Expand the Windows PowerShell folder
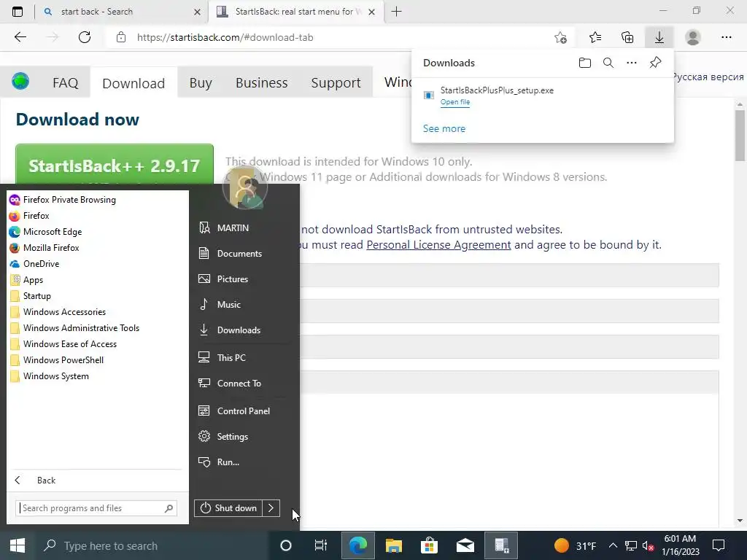Screen dimensions: 747x560 (63, 360)
